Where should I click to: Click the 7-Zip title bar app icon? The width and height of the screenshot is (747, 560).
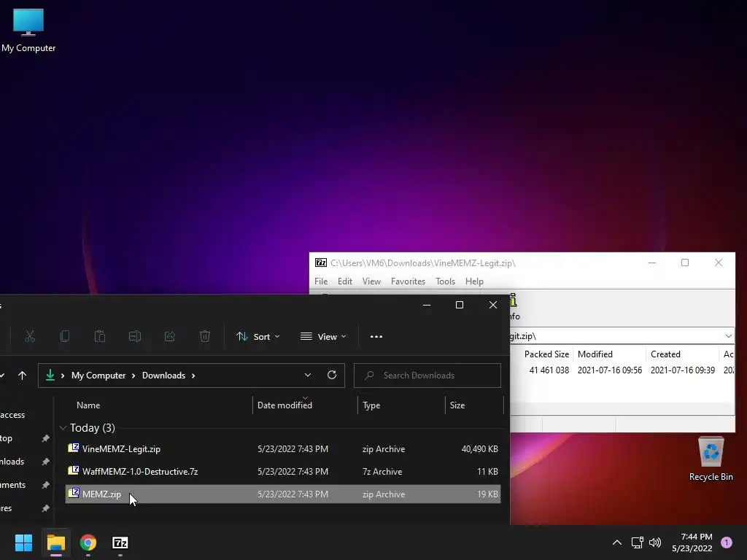(321, 262)
